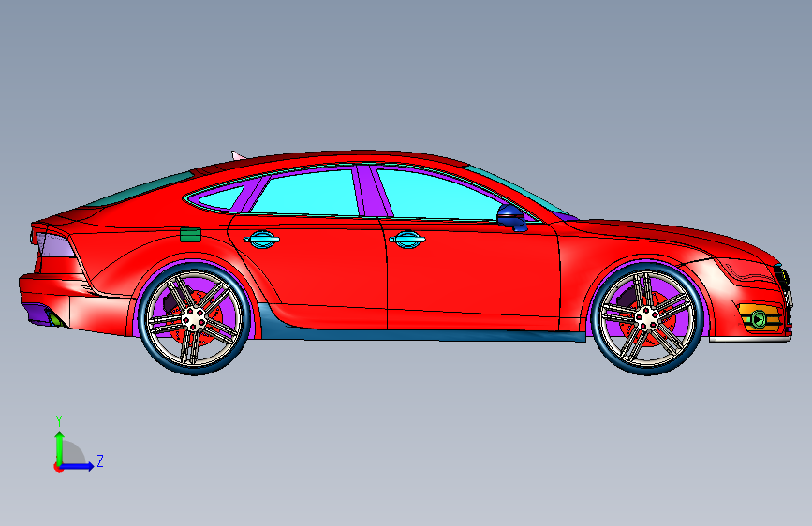Select the rear wheel of the car
812x526 pixels.
pyautogui.click(x=194, y=319)
